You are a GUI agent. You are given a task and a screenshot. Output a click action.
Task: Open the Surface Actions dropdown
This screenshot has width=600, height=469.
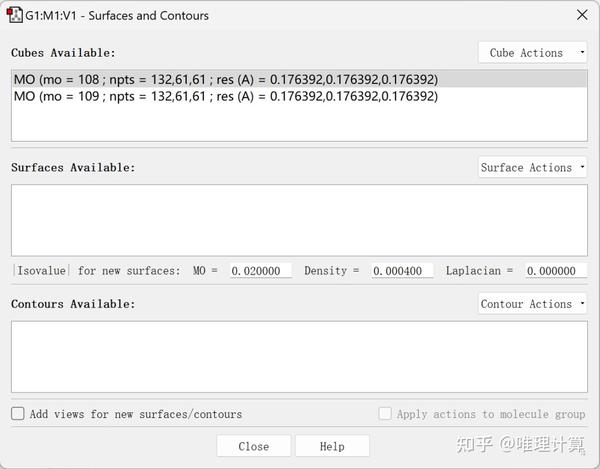(x=532, y=168)
